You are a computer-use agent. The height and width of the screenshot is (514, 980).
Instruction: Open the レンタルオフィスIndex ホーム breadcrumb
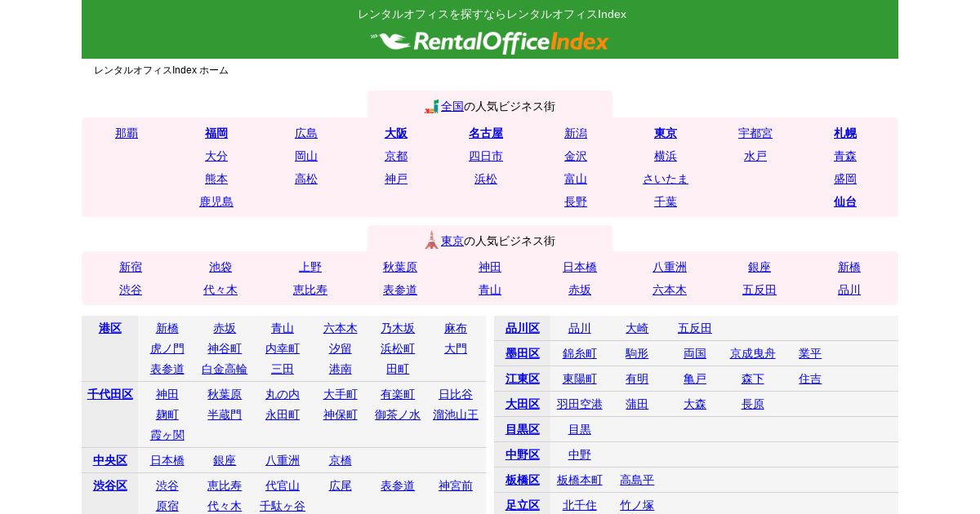[x=161, y=70]
